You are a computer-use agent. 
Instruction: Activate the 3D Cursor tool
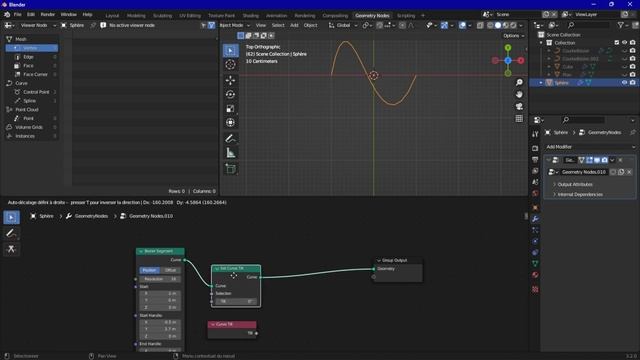(231, 64)
